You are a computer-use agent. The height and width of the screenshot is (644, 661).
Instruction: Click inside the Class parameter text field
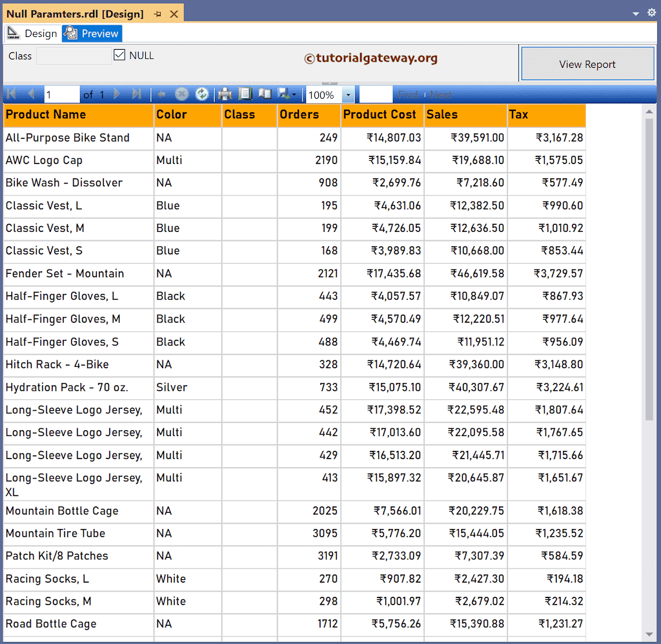tap(73, 56)
